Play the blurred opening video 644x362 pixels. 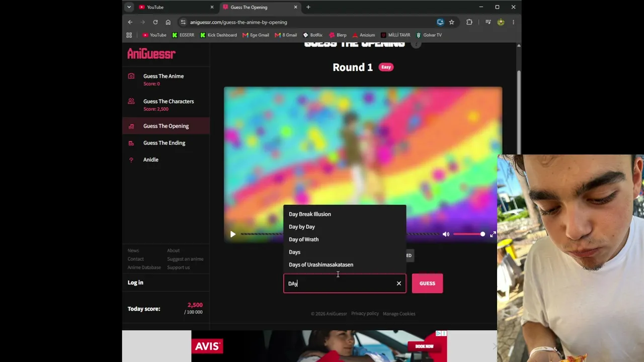point(232,234)
